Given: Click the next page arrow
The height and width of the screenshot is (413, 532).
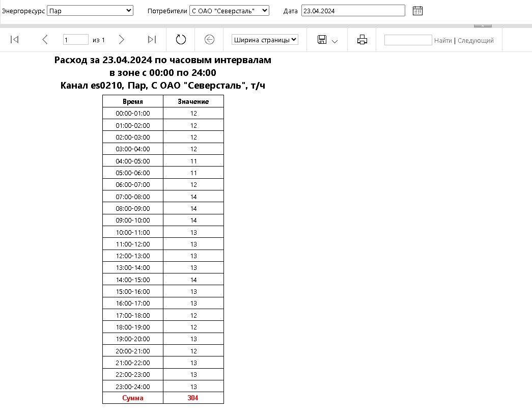Looking at the screenshot, I should (121, 40).
